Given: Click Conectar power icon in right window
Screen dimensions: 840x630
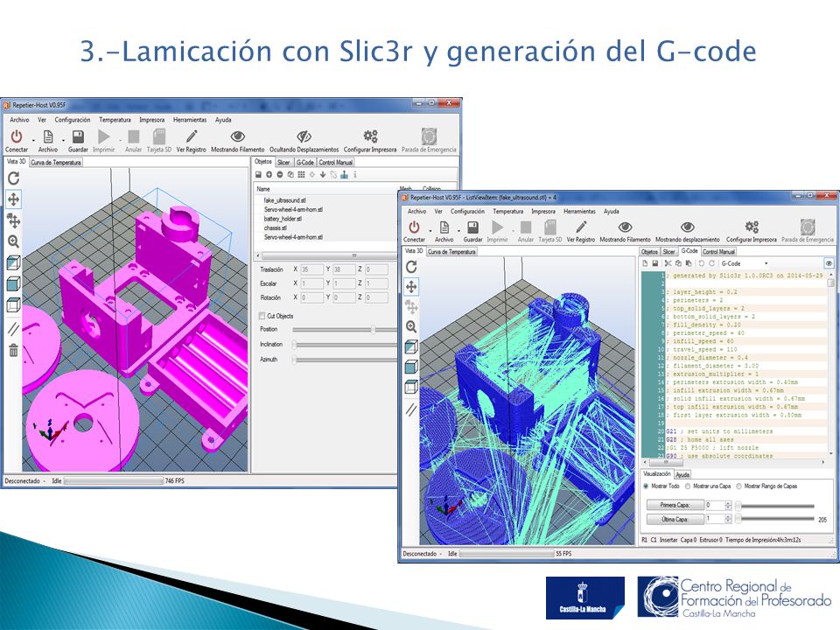Looking at the screenshot, I should click(x=414, y=227).
